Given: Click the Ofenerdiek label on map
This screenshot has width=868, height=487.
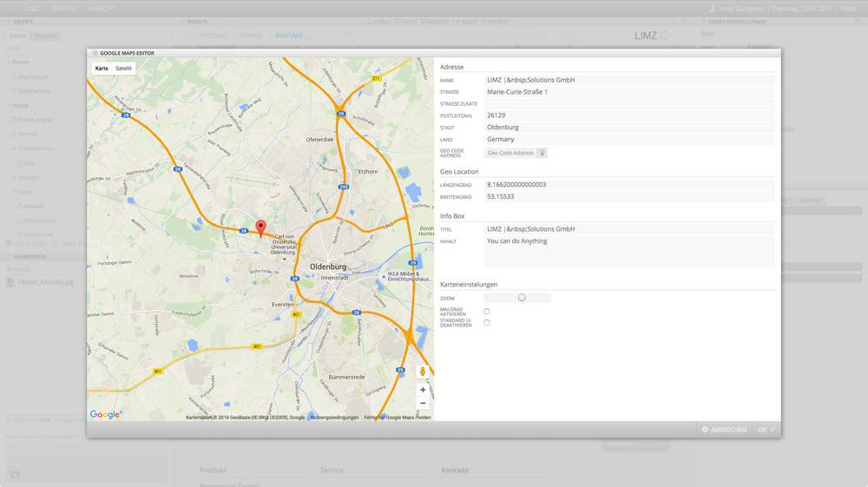Looking at the screenshot, I should [320, 140].
